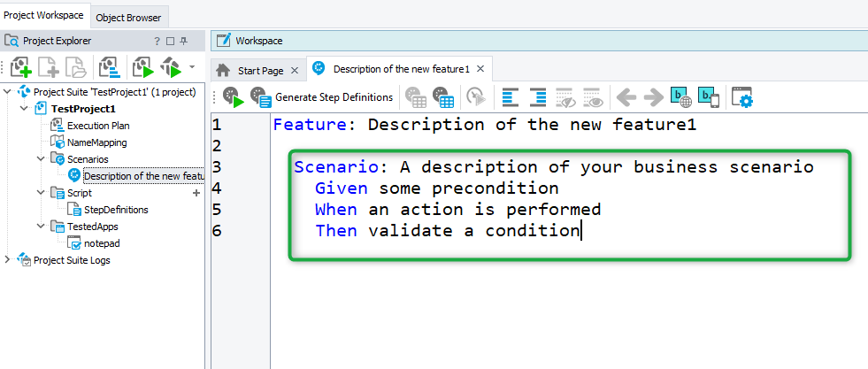Click the Project Explorer panel title
The image size is (868, 369).
tap(57, 41)
